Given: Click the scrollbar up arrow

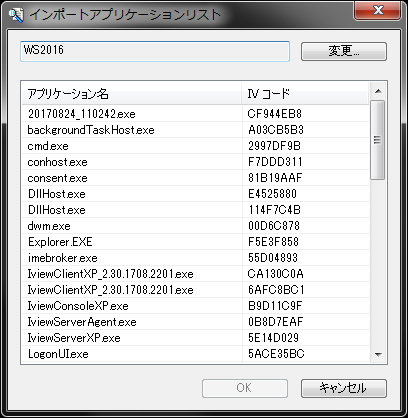Looking at the screenshot, I should (378, 91).
